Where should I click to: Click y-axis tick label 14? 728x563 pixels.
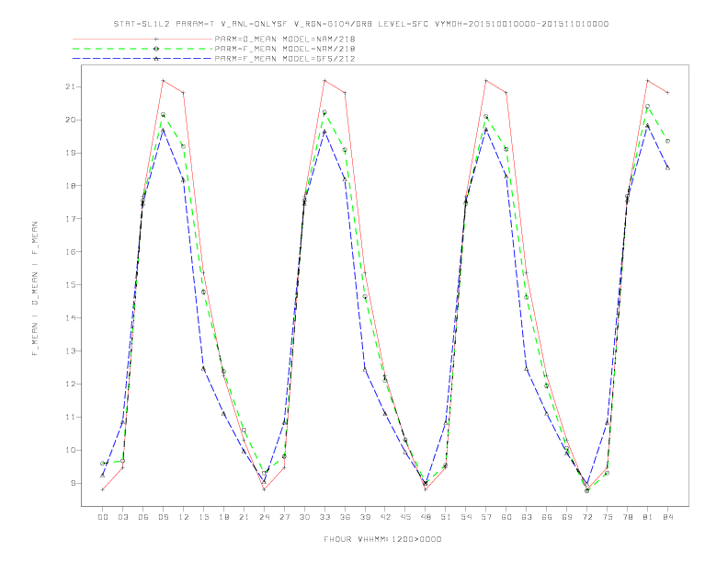(71, 317)
